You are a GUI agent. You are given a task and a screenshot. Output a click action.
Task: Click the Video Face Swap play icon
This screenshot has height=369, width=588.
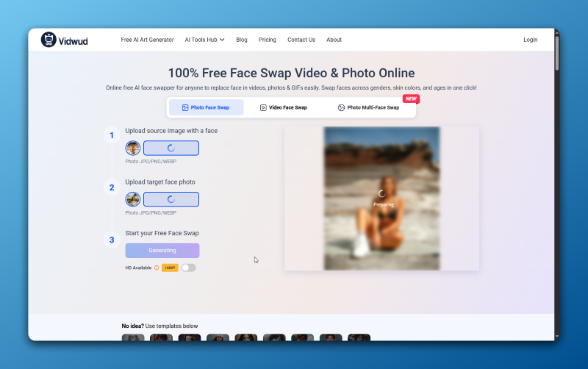263,107
